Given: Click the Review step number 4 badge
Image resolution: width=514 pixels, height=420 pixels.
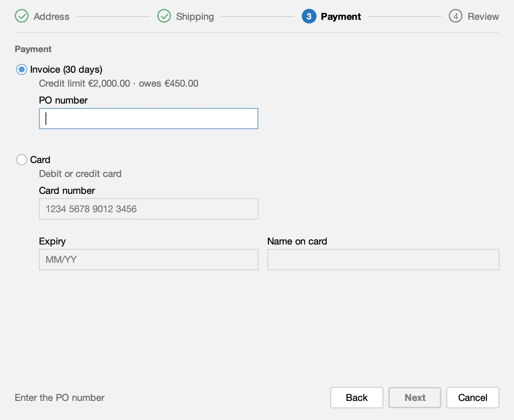Looking at the screenshot, I should coord(456,16).
